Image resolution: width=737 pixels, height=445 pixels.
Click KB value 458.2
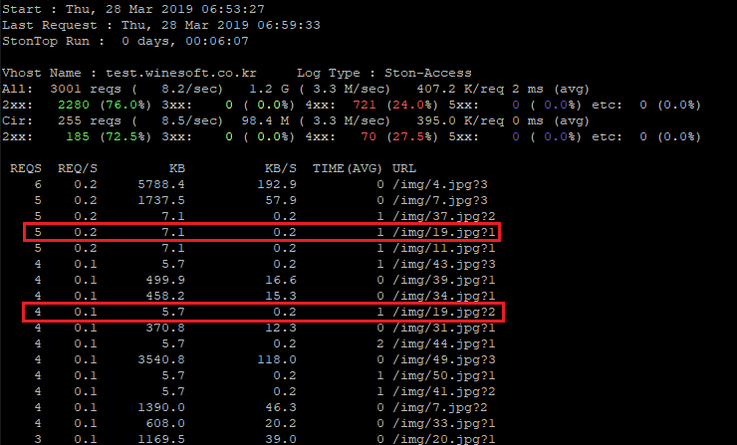coord(165,296)
